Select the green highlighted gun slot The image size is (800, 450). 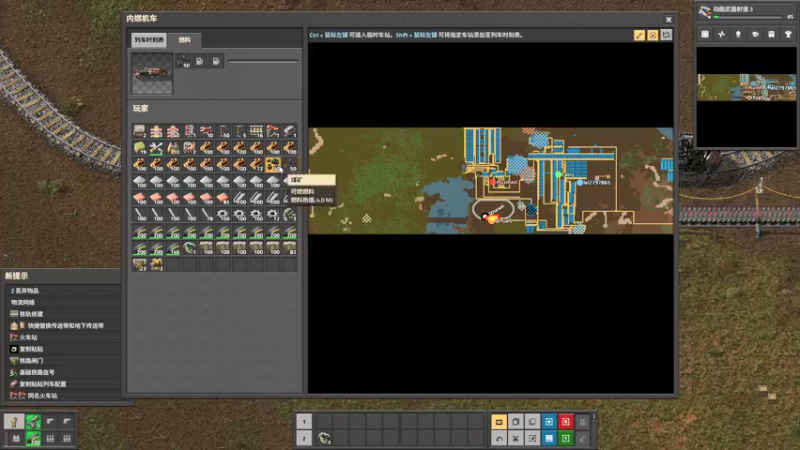[33, 421]
